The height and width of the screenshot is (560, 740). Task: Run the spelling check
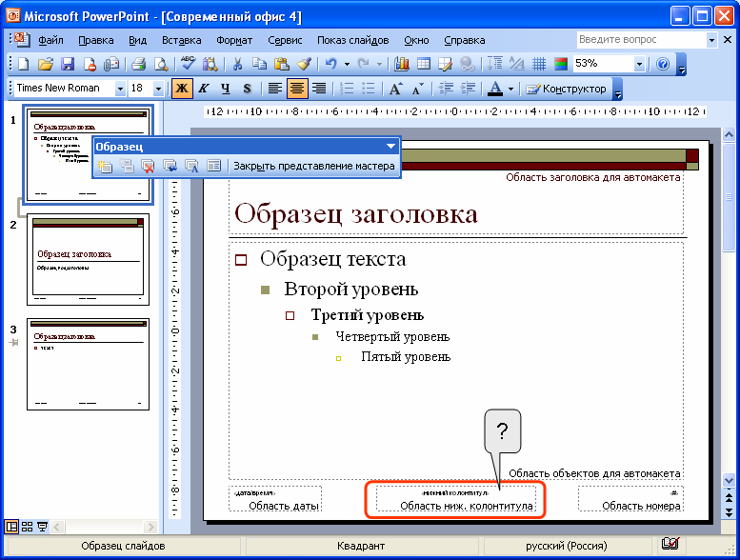pos(188,64)
